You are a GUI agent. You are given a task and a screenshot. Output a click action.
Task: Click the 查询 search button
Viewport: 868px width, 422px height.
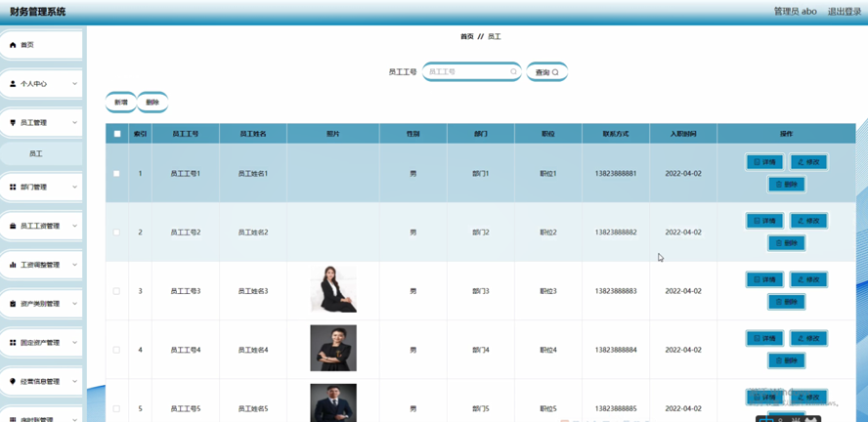click(547, 72)
